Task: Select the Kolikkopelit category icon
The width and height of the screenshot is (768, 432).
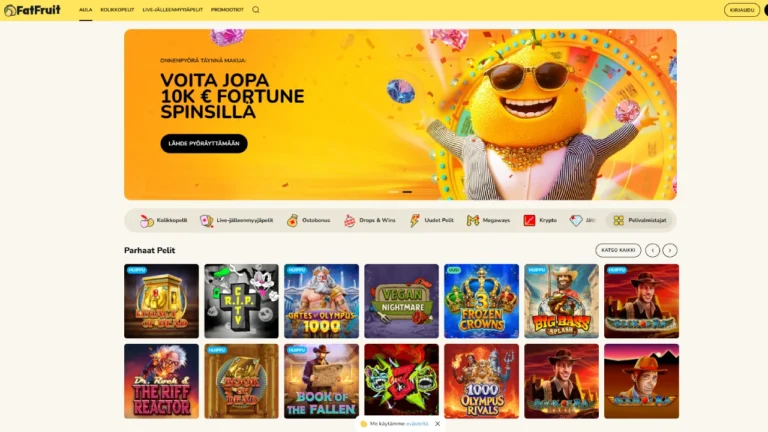Action: click(146, 221)
